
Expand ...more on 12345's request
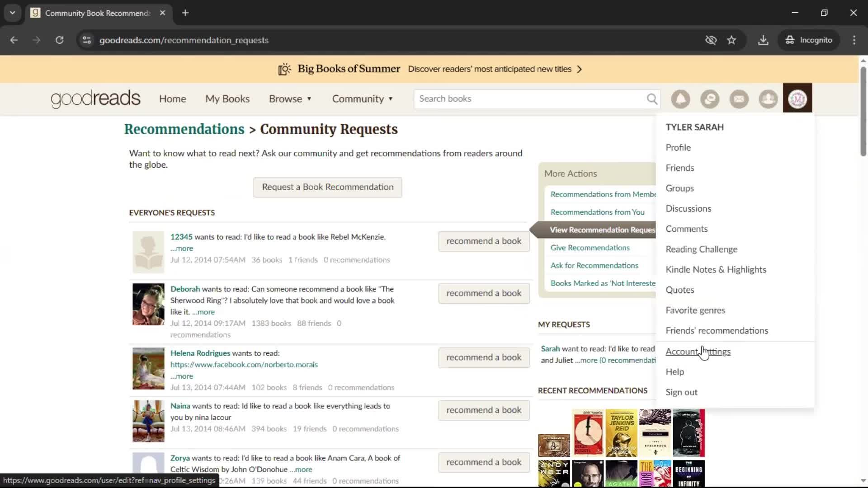pyautogui.click(x=182, y=249)
